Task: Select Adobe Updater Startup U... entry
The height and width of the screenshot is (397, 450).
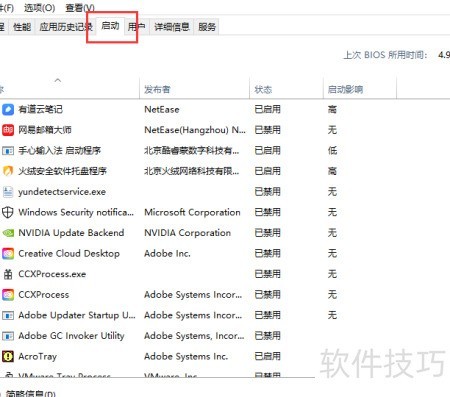Action: (x=77, y=315)
